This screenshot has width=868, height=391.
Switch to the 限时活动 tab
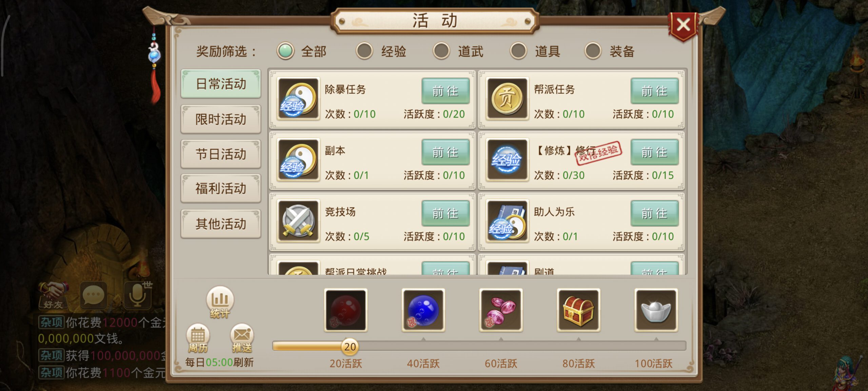tap(221, 119)
